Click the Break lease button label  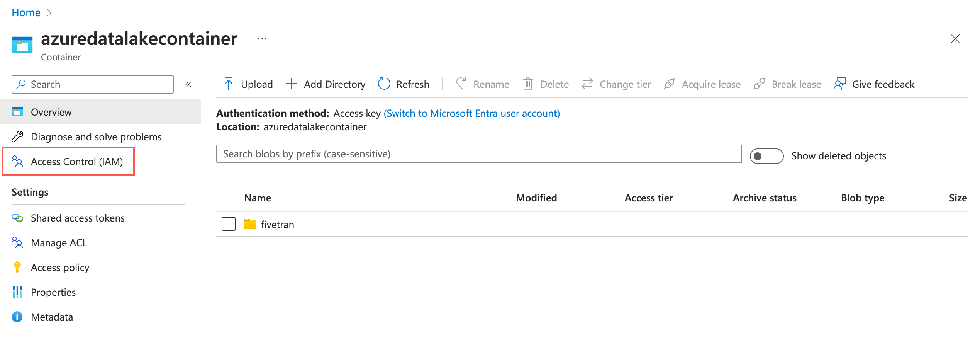tap(796, 84)
